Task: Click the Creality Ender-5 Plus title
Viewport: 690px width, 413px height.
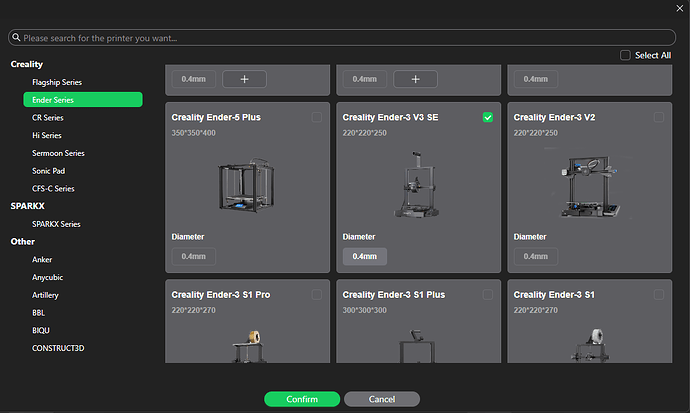Action: click(x=216, y=117)
